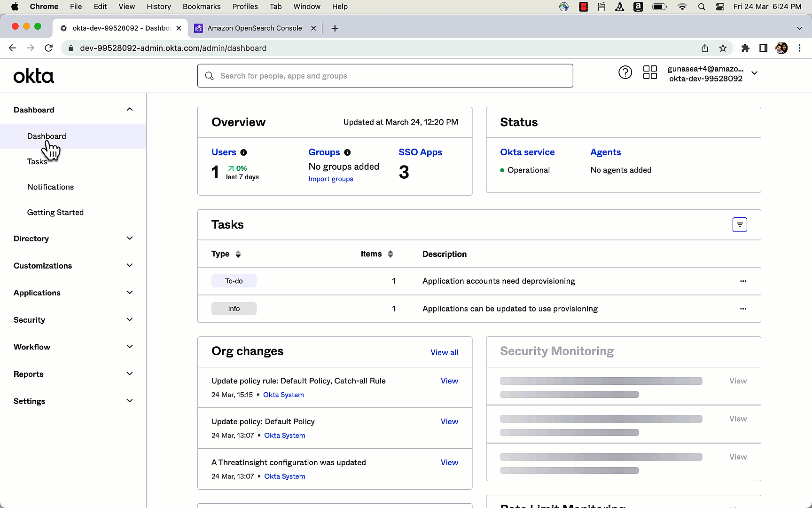Open the Chrome tab search dropdown
This screenshot has height=508, width=812.
[799, 28]
